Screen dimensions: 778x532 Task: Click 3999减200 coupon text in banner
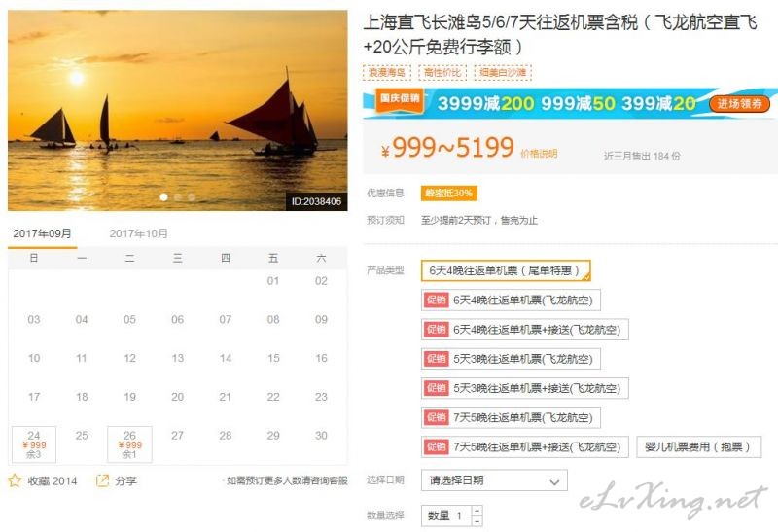(485, 104)
